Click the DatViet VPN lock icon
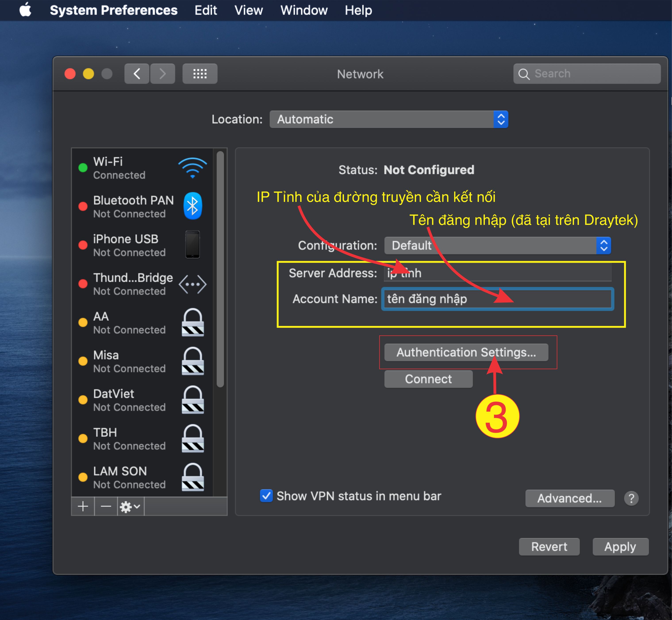This screenshot has height=620, width=672. 193,400
